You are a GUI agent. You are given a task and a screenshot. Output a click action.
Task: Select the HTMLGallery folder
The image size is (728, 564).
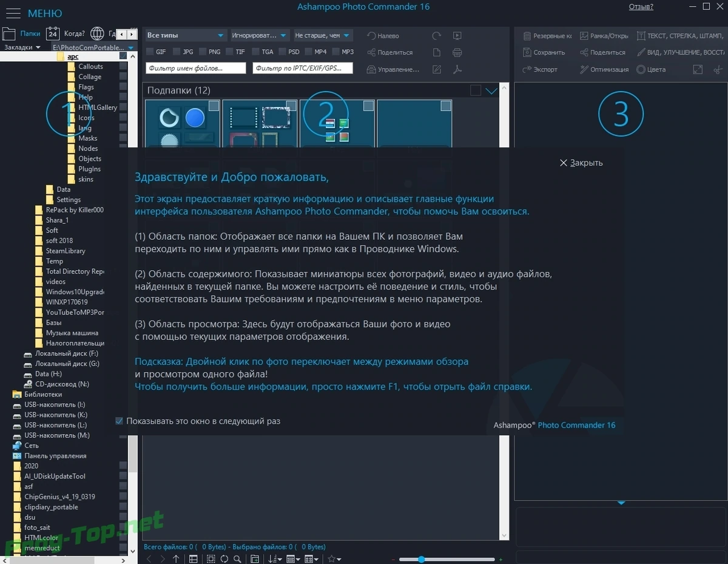97,107
